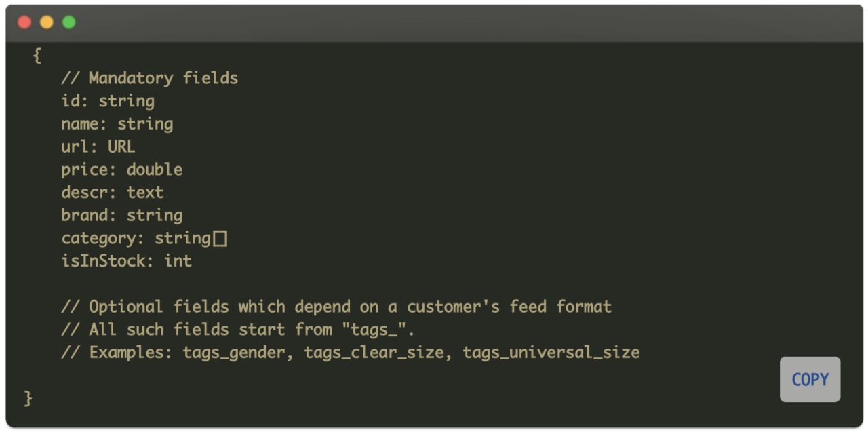The height and width of the screenshot is (432, 868).
Task: Click the COPY button
Action: pos(810,380)
